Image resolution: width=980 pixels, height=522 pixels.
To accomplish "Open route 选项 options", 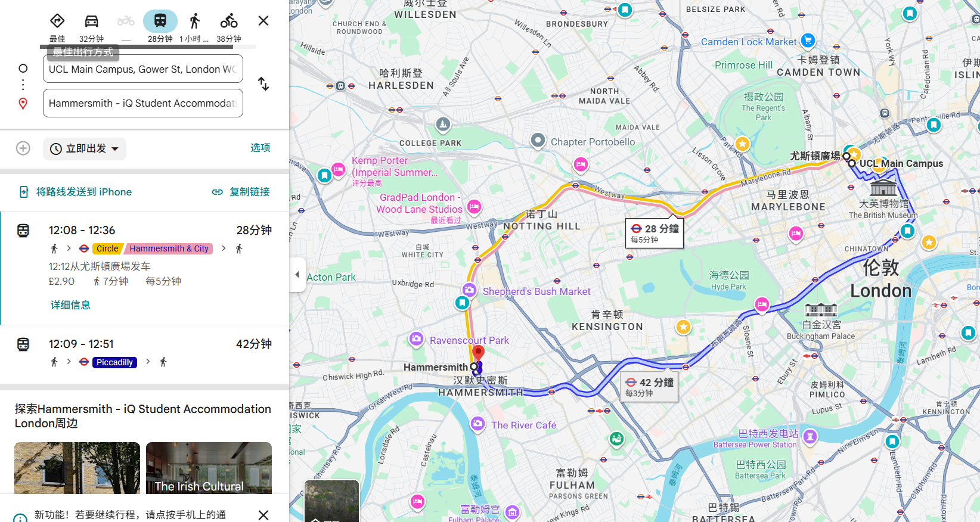I will [x=260, y=148].
